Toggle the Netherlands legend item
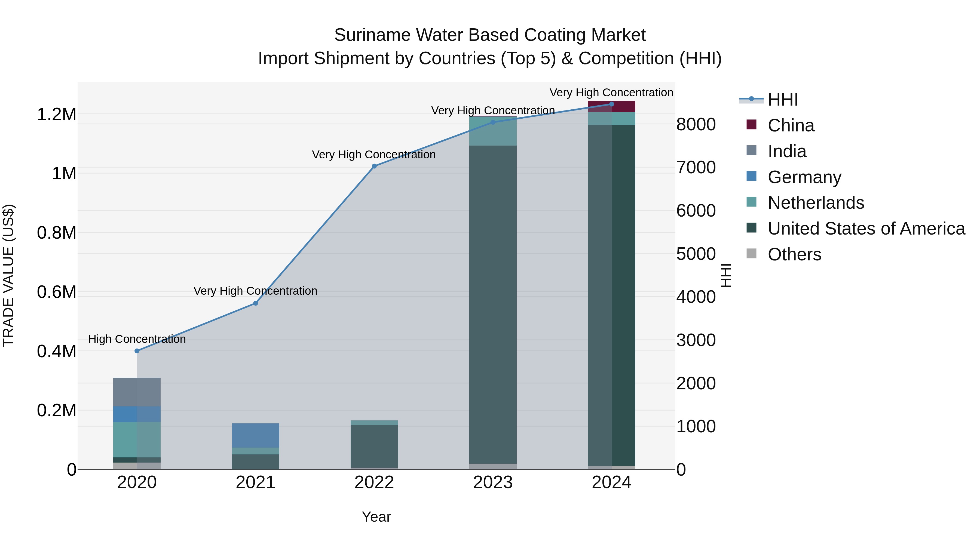 point(805,203)
